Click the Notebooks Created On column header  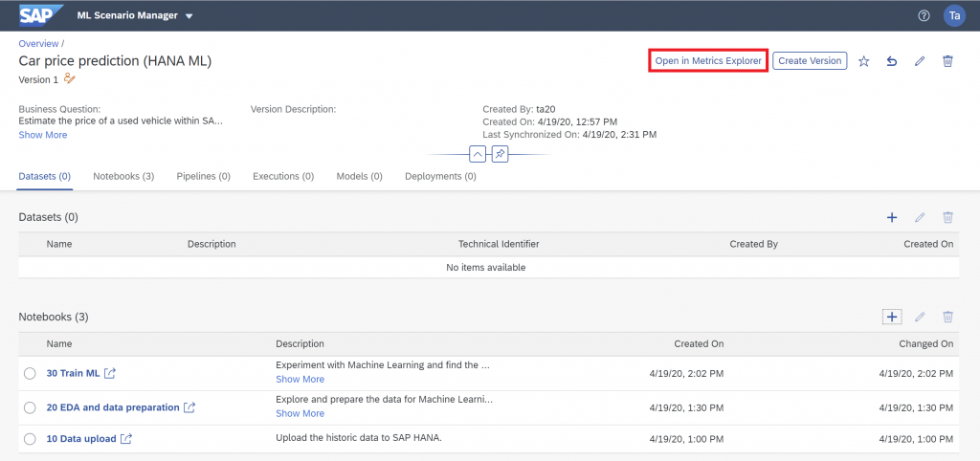(699, 343)
